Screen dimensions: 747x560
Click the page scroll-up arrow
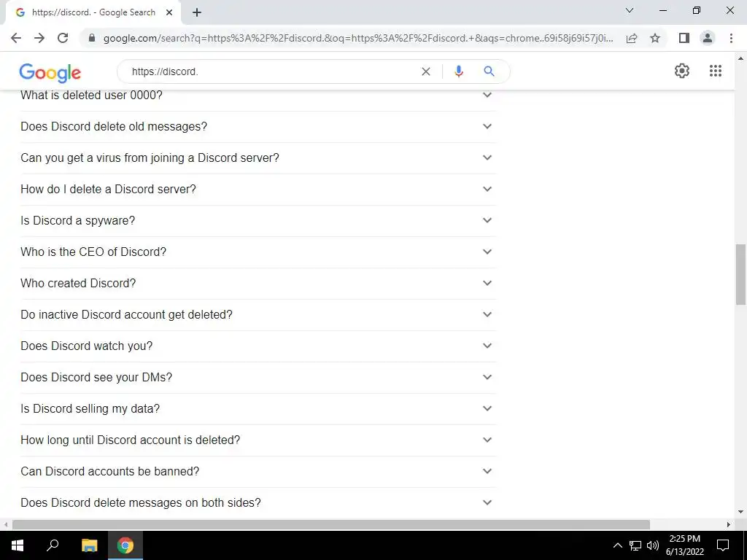tap(740, 58)
